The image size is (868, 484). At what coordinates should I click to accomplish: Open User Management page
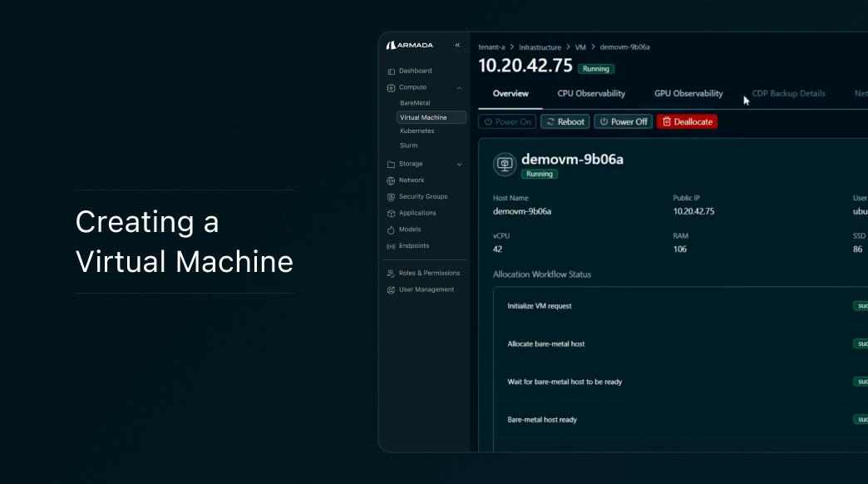coord(427,289)
